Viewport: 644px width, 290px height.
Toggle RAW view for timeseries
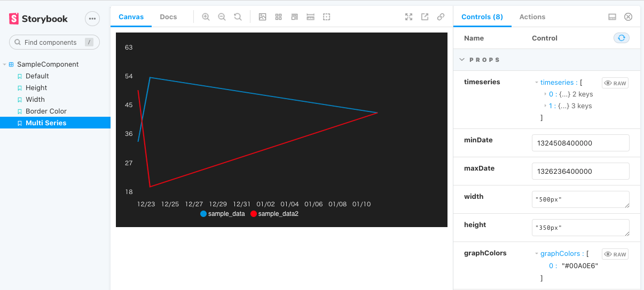click(x=615, y=83)
